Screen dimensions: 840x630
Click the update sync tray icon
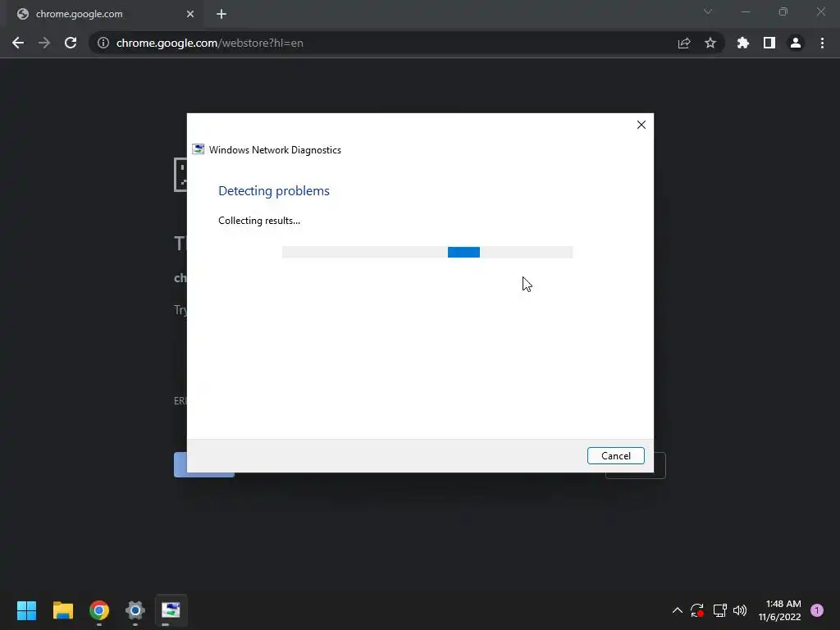click(x=697, y=610)
